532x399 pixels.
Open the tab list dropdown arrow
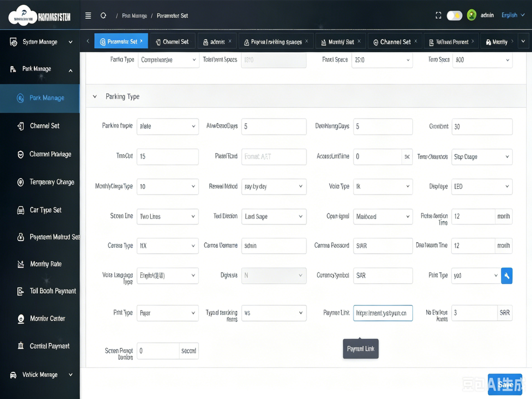pyautogui.click(x=523, y=42)
